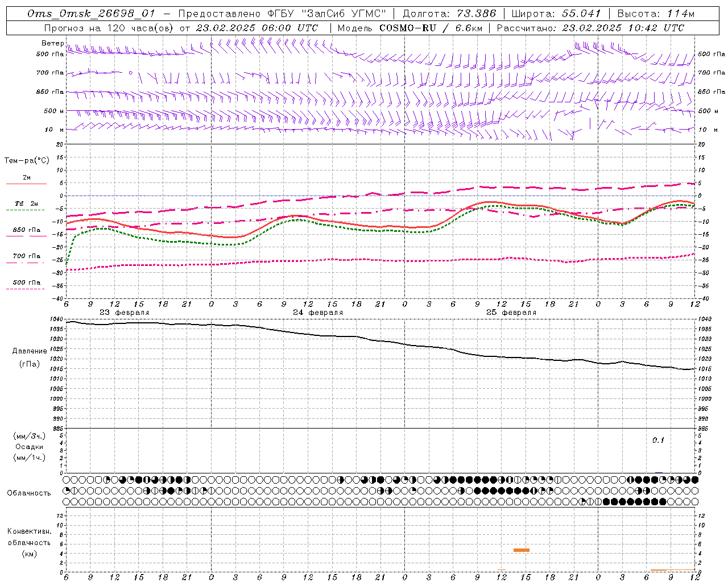Screen dimensions: 728x582
Task: Click the Высота: 114м header value
Action: tap(656, 14)
